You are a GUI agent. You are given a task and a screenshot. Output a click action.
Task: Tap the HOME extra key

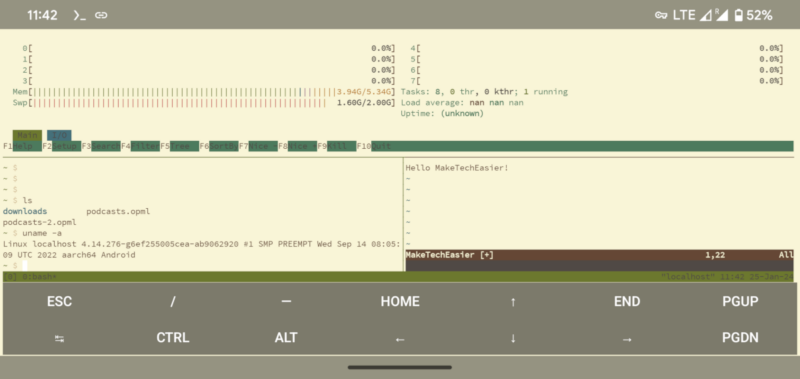(400, 301)
